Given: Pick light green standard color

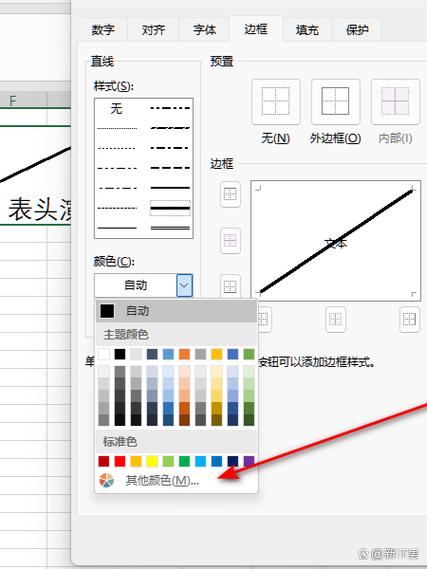Looking at the screenshot, I should 168,461.
